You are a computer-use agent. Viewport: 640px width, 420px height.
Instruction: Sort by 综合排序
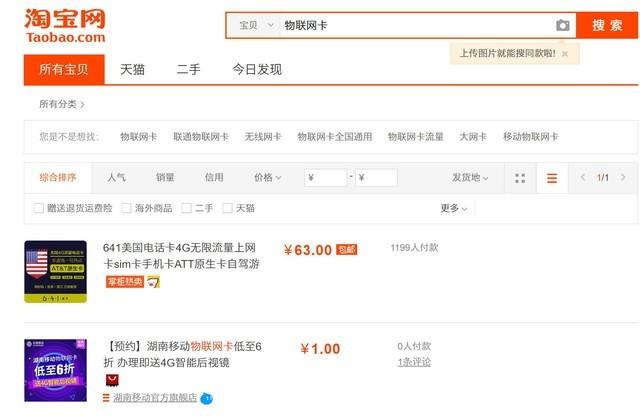(58, 178)
